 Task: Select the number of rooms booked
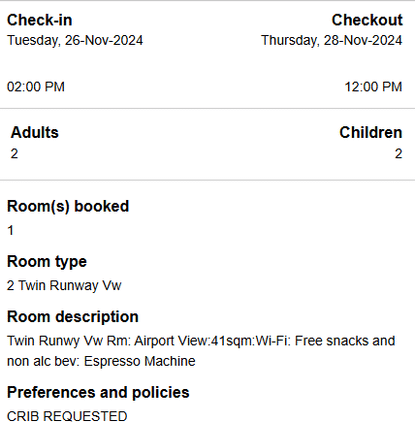[x=10, y=230]
